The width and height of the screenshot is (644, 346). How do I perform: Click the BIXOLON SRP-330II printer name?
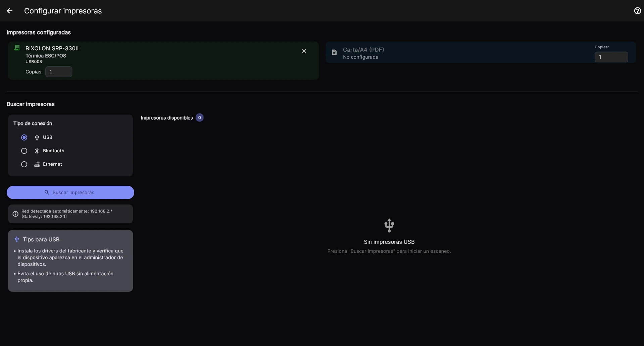point(52,48)
